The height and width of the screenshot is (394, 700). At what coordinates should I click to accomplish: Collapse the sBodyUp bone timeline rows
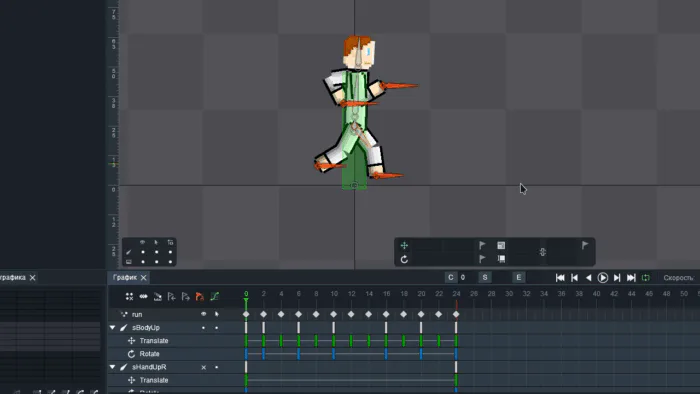click(x=112, y=328)
